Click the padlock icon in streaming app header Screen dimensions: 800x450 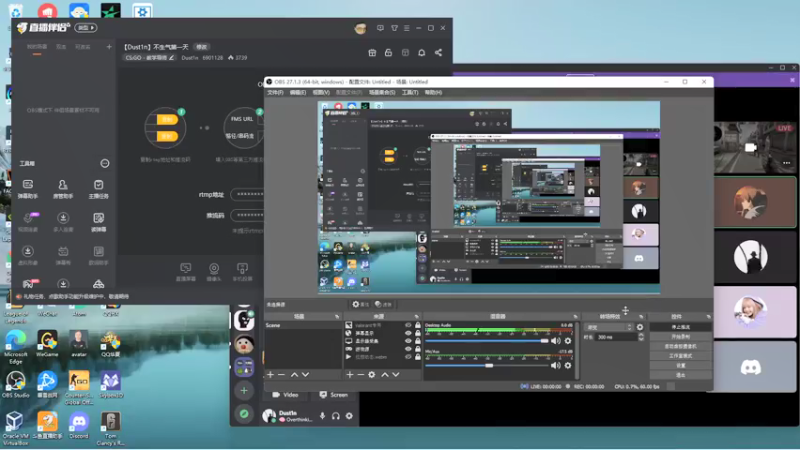388,53
